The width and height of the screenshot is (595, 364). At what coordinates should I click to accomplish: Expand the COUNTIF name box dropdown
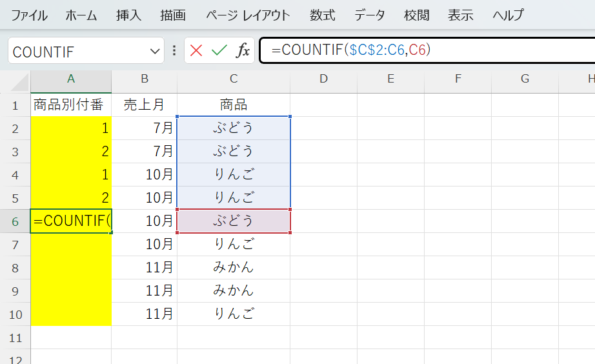[x=155, y=52]
